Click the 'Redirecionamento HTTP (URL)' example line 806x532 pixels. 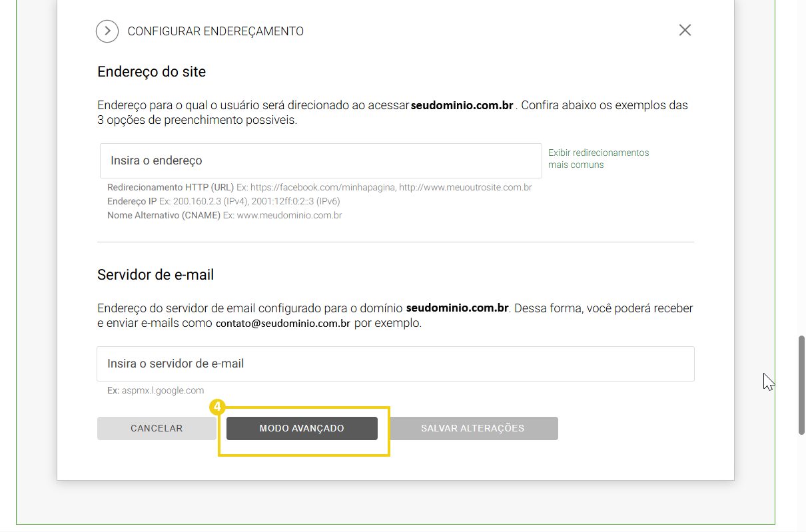[320, 187]
